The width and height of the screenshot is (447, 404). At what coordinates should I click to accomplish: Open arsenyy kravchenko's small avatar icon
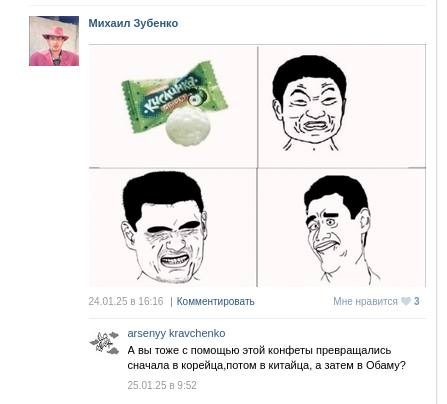[105, 342]
